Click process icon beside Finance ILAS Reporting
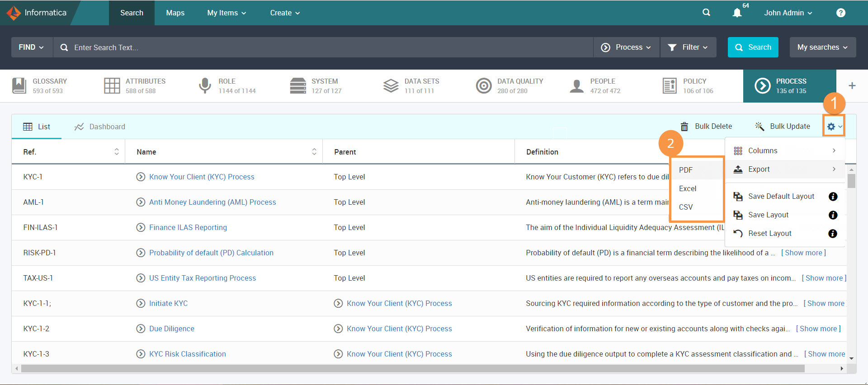This screenshot has height=385, width=868. [141, 227]
